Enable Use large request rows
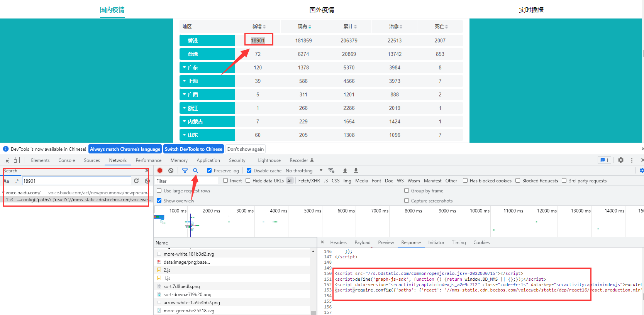The width and height of the screenshot is (644, 315). click(159, 190)
